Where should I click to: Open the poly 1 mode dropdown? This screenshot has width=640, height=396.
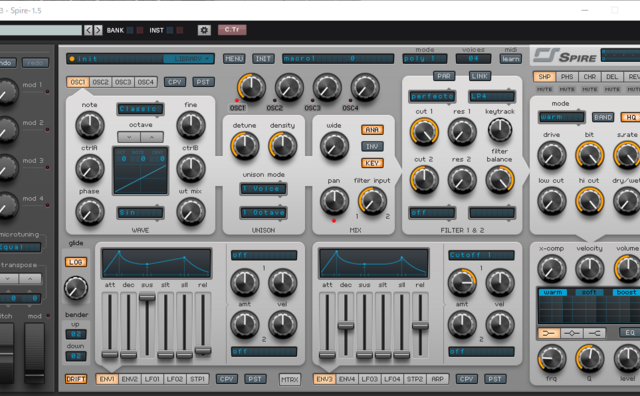pos(425,59)
